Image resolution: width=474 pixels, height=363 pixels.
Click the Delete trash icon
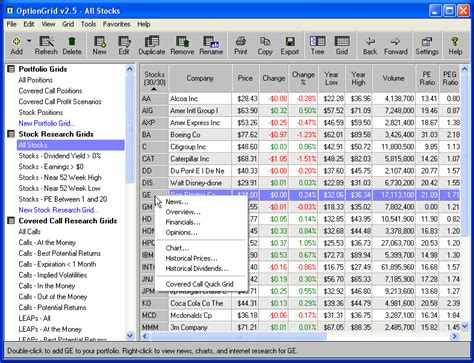click(x=72, y=41)
